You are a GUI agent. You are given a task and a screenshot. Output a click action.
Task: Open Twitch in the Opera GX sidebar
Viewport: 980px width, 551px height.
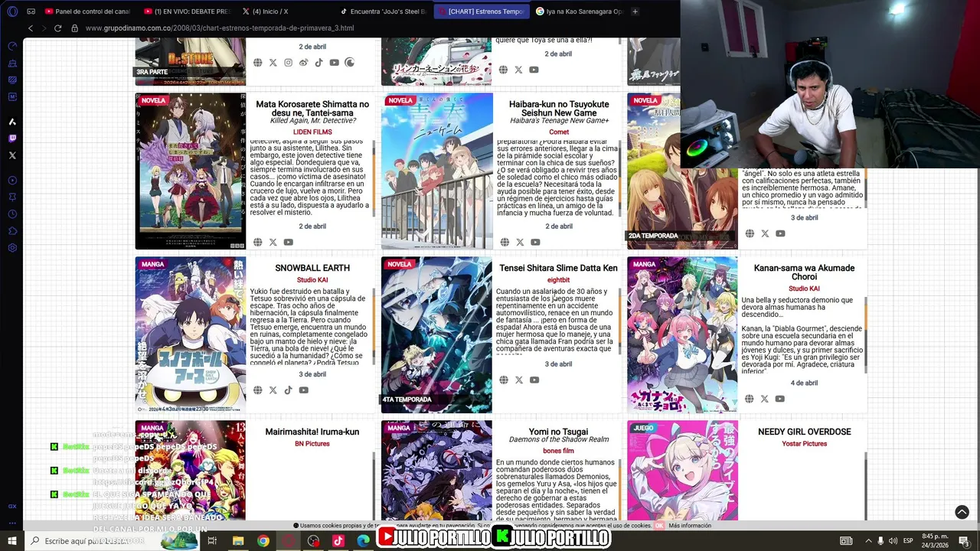coord(12,139)
